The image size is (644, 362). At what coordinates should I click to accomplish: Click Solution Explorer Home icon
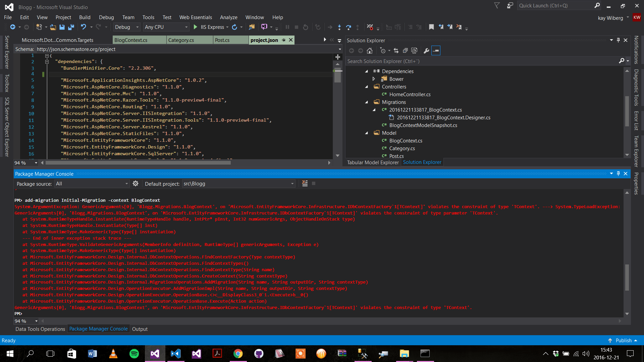click(x=370, y=51)
